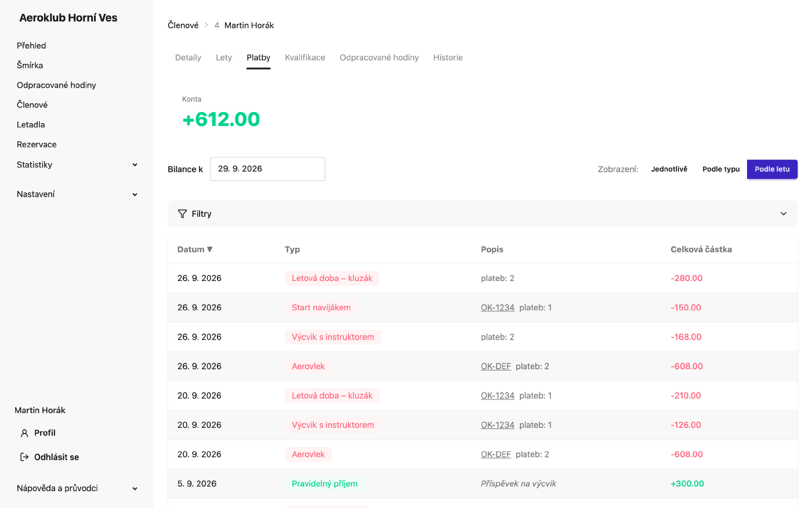Image resolution: width=812 pixels, height=508 pixels.
Task: Expand the Statistiky sidebar menu
Action: (135, 165)
